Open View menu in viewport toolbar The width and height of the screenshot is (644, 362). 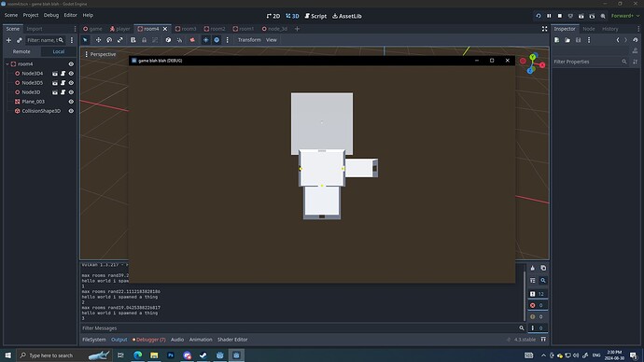tap(271, 40)
